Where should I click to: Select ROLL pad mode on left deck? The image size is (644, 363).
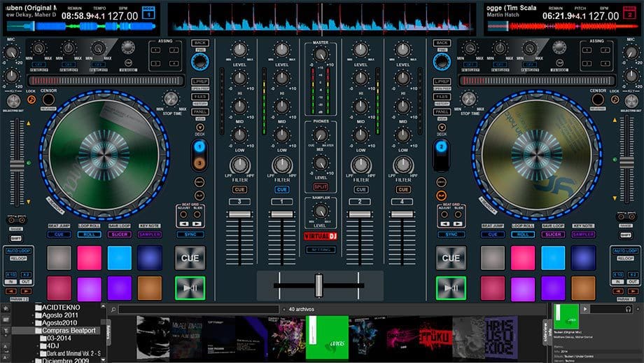coord(89,234)
